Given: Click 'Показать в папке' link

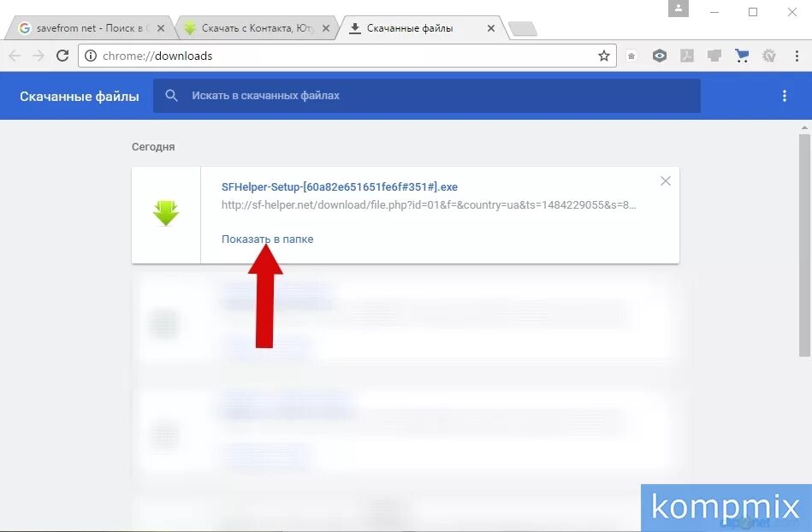Looking at the screenshot, I should (267, 239).
